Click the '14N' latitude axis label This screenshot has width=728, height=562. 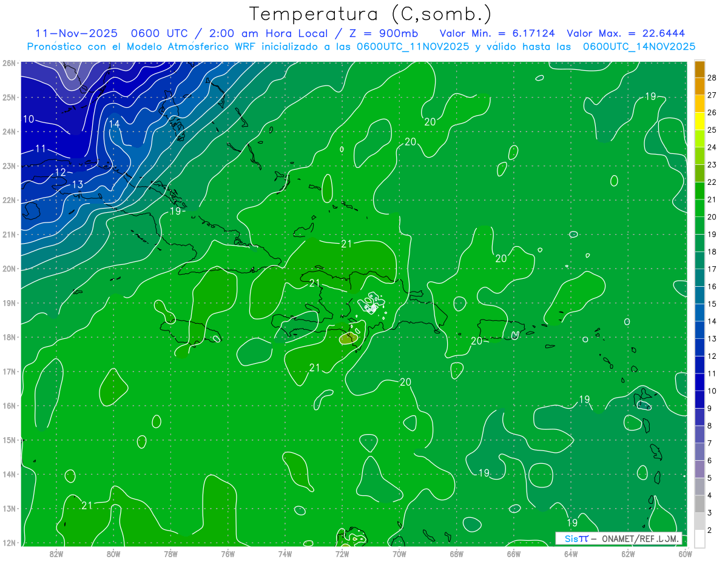click(x=8, y=474)
